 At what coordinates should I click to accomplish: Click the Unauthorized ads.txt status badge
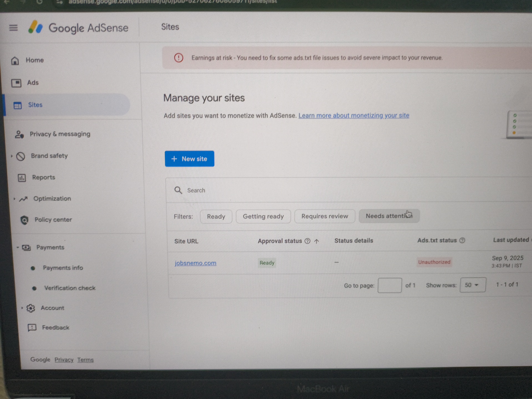pyautogui.click(x=434, y=262)
